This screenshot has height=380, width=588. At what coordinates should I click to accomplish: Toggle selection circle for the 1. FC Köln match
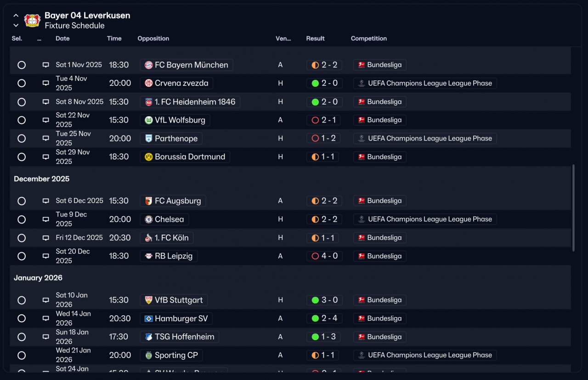point(22,238)
